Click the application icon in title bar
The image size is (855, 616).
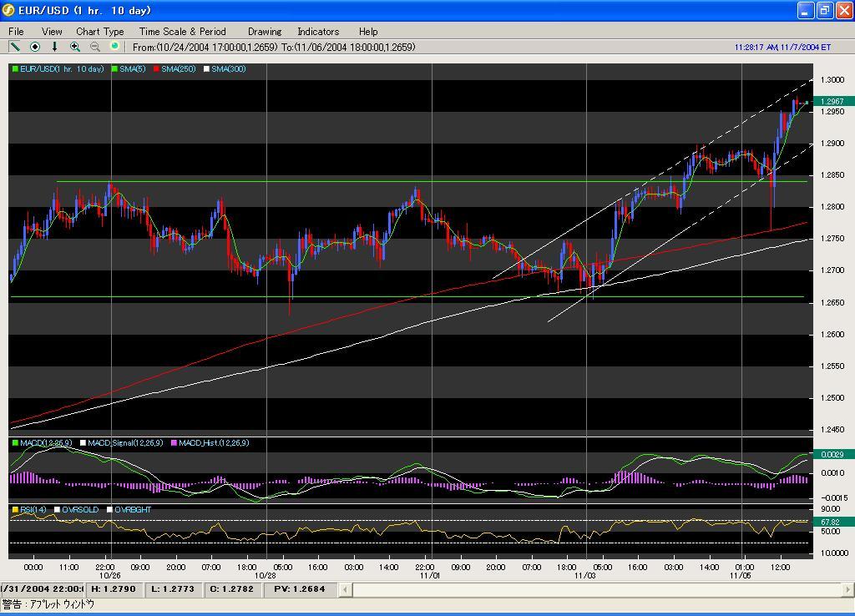[x=8, y=10]
